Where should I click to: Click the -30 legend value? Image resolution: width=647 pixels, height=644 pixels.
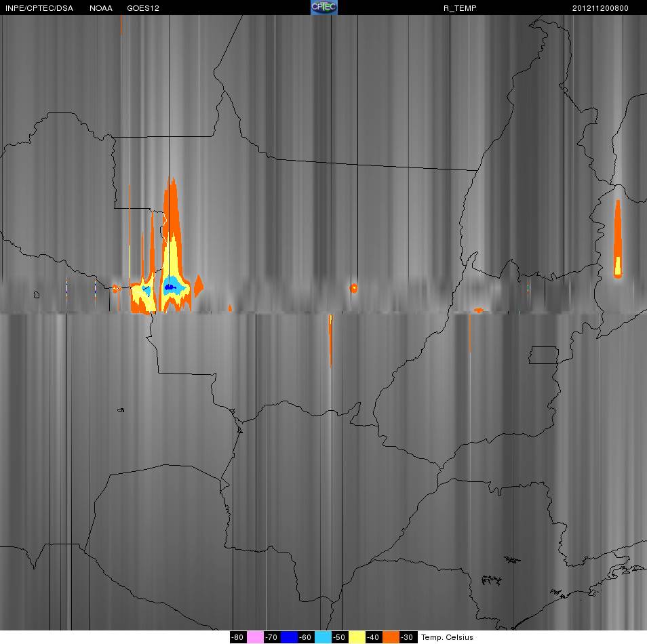pyautogui.click(x=408, y=637)
